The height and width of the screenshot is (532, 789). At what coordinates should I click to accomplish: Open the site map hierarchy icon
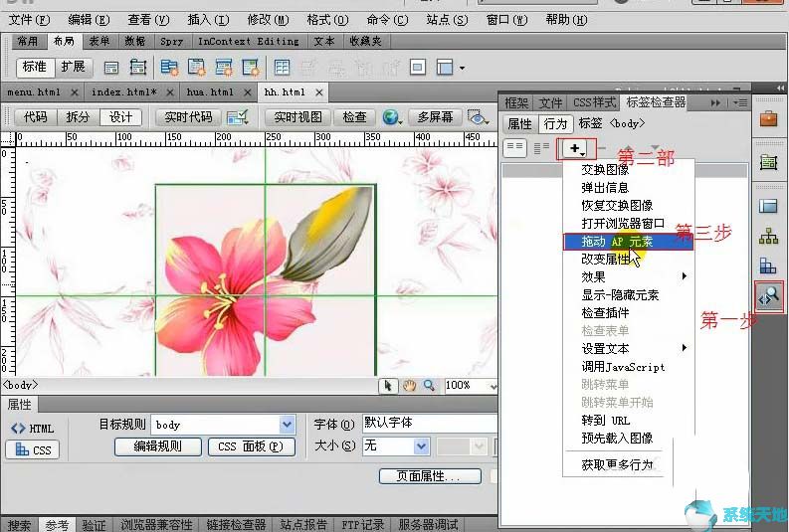pyautogui.click(x=768, y=236)
